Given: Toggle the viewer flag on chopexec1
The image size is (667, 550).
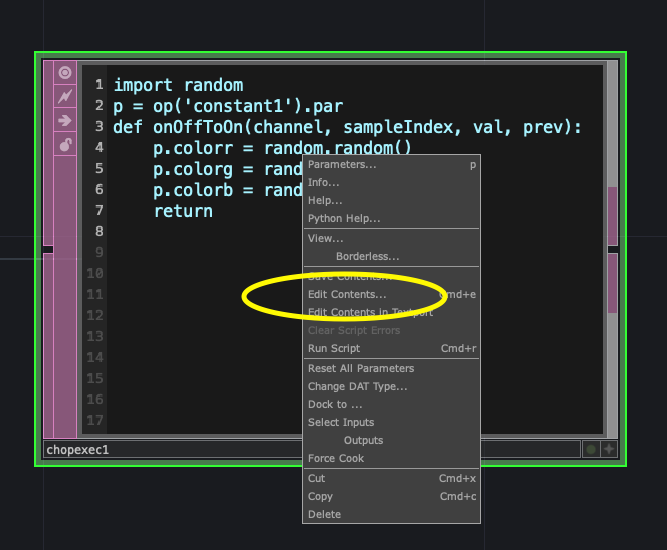Looking at the screenshot, I should click(65, 73).
